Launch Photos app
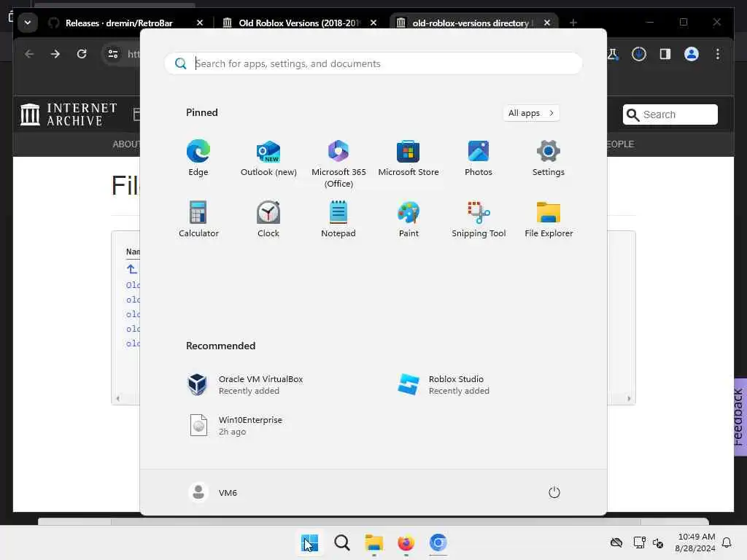 click(479, 158)
